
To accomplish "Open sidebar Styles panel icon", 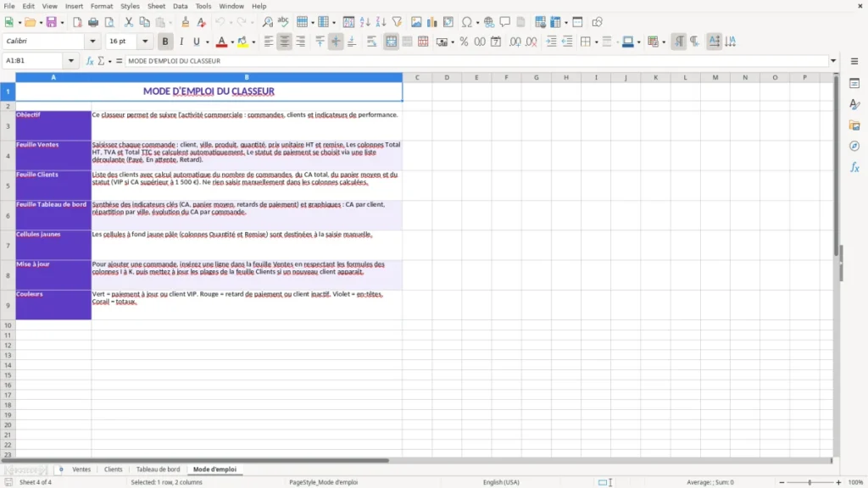I will [854, 104].
